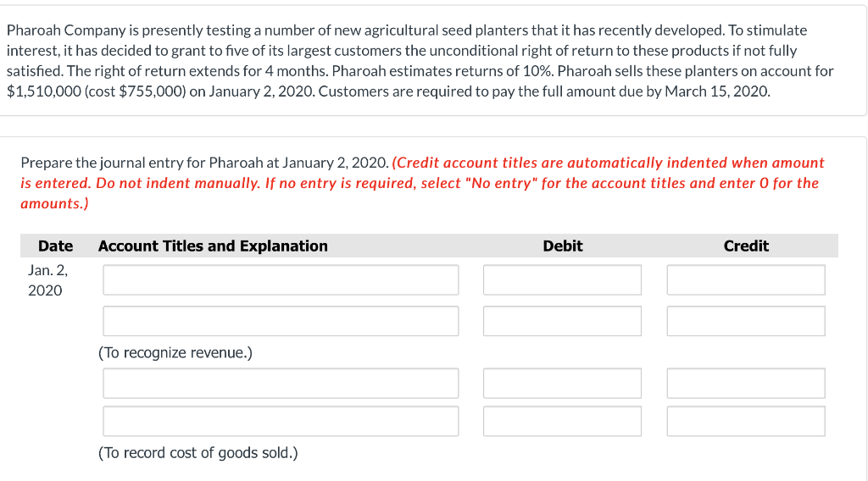868x481 pixels.
Task: Click the Account Titles and Explanation header
Action: tap(213, 246)
